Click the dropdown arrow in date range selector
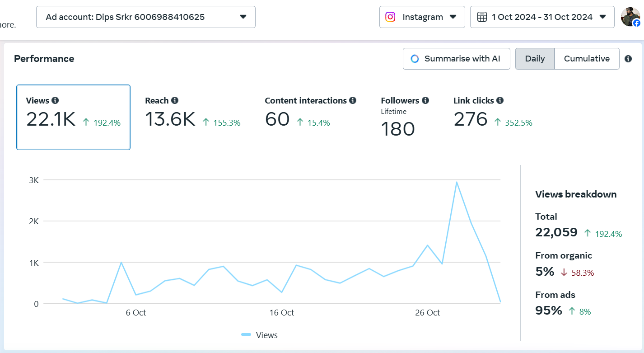 602,17
